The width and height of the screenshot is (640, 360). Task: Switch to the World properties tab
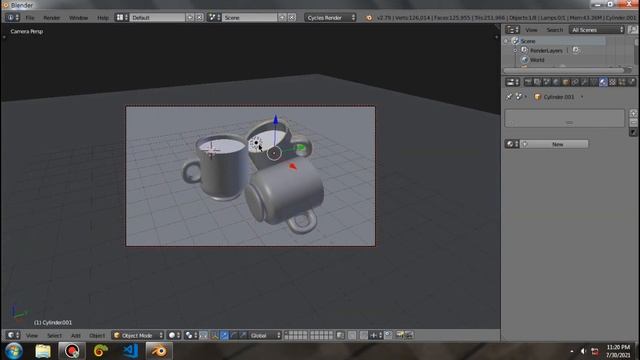coord(556,82)
